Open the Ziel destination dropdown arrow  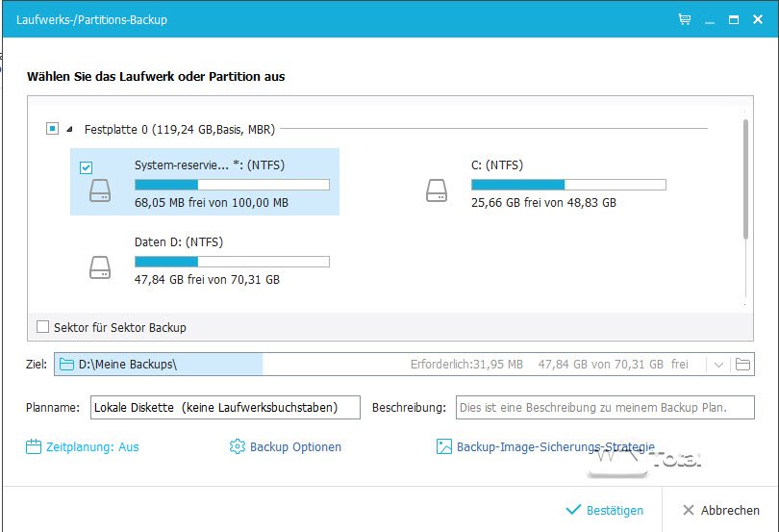[x=718, y=365]
